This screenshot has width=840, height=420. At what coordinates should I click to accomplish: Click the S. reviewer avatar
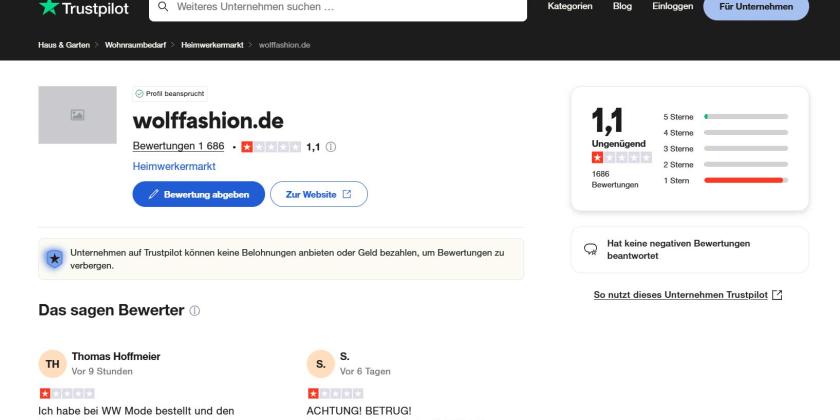coord(320,364)
